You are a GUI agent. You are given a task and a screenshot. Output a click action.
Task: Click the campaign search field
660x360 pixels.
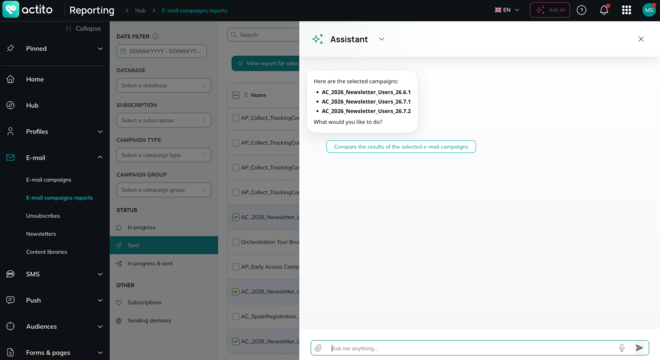click(263, 35)
